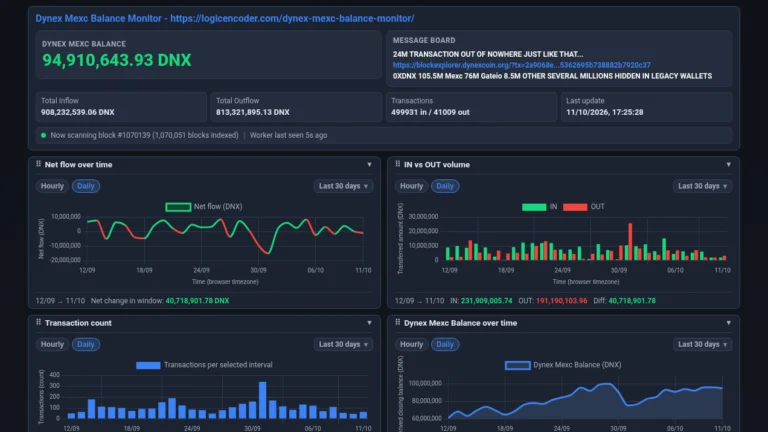Collapse the Dynex Mexc Balance over time panel
Viewport: 768px width, 432px height.
tap(728, 323)
